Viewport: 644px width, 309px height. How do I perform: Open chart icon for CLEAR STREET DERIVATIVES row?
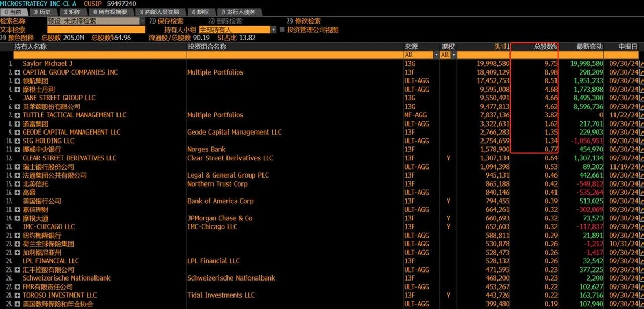[641, 158]
